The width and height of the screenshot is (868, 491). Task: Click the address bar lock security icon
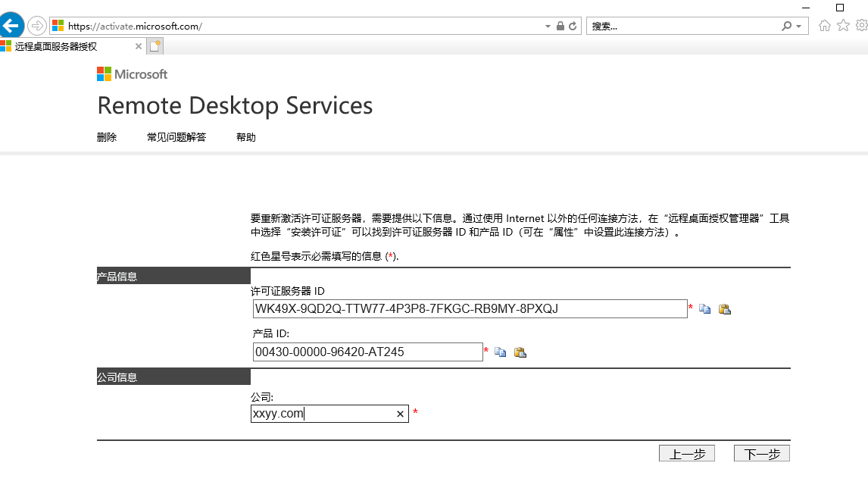pyautogui.click(x=560, y=26)
